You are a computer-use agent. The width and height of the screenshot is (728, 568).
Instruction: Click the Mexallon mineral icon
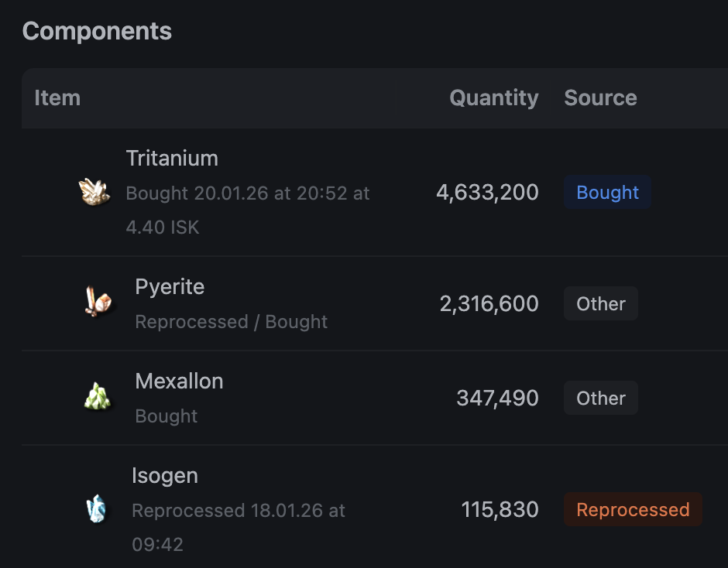[x=98, y=397]
